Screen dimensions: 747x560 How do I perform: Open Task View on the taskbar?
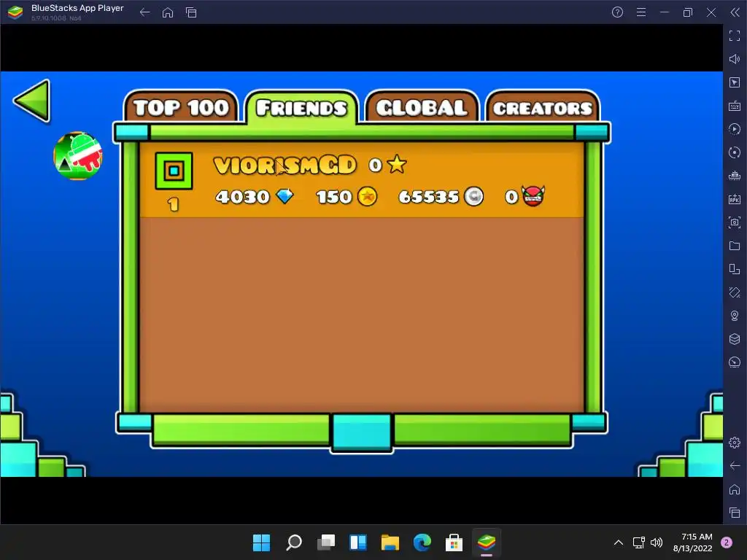tap(326, 542)
